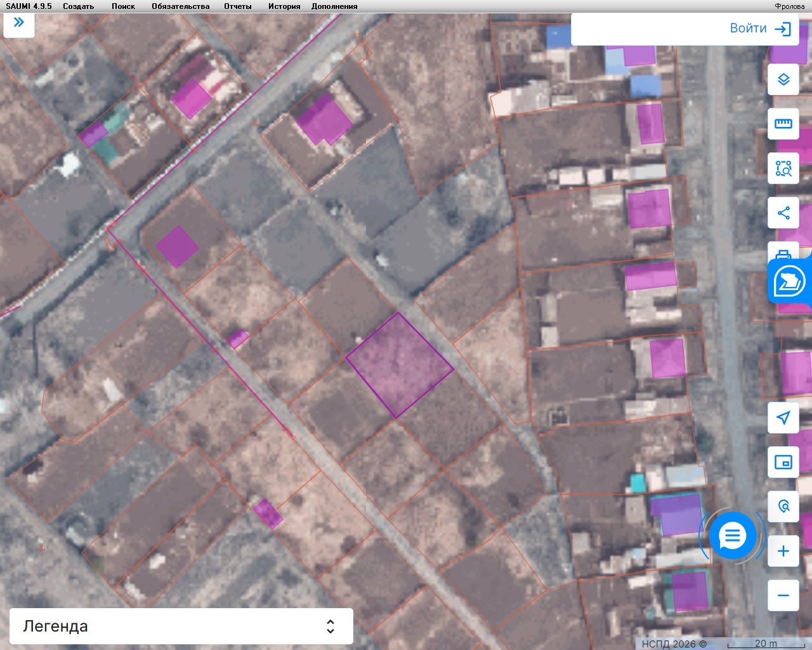This screenshot has width=812, height=650.
Task: Select the search-by-area tool
Action: [x=783, y=169]
